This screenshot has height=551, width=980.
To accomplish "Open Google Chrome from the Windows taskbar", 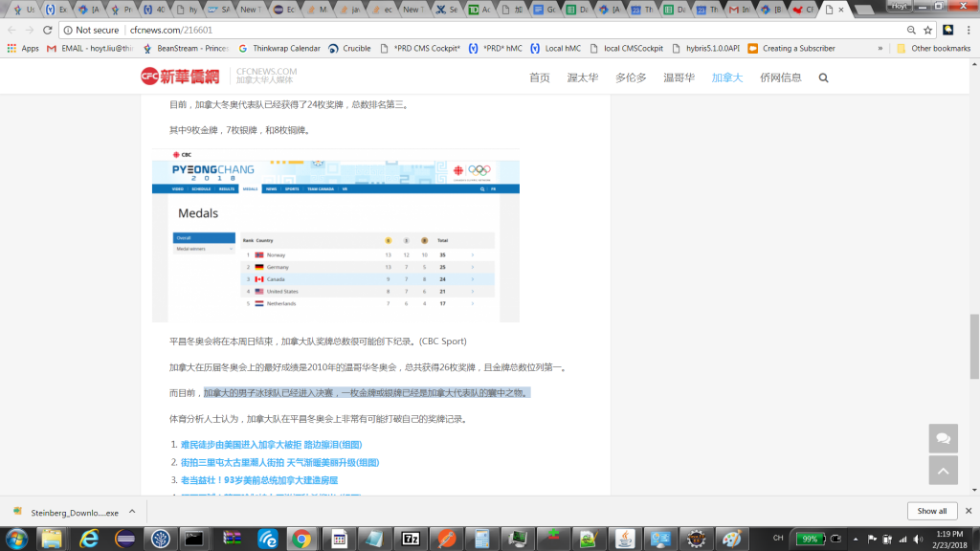I will 301,538.
